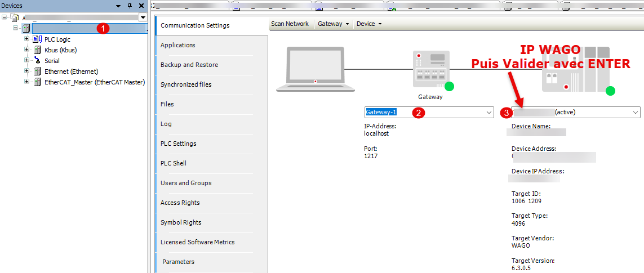Open the active device address dropdown
This screenshot has height=273, width=644.
(635, 113)
